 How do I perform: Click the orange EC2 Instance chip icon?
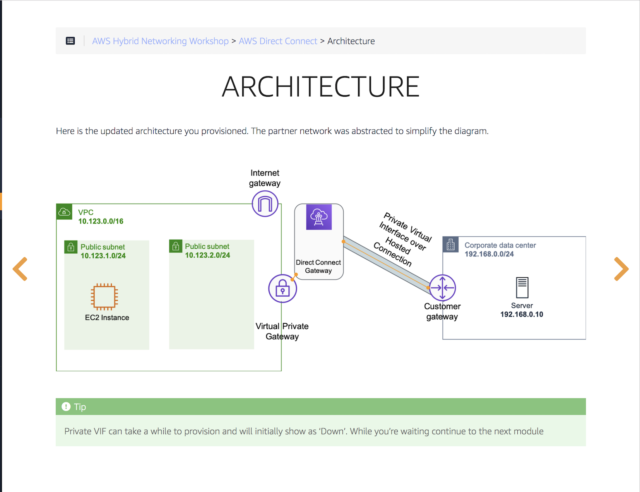[106, 297]
